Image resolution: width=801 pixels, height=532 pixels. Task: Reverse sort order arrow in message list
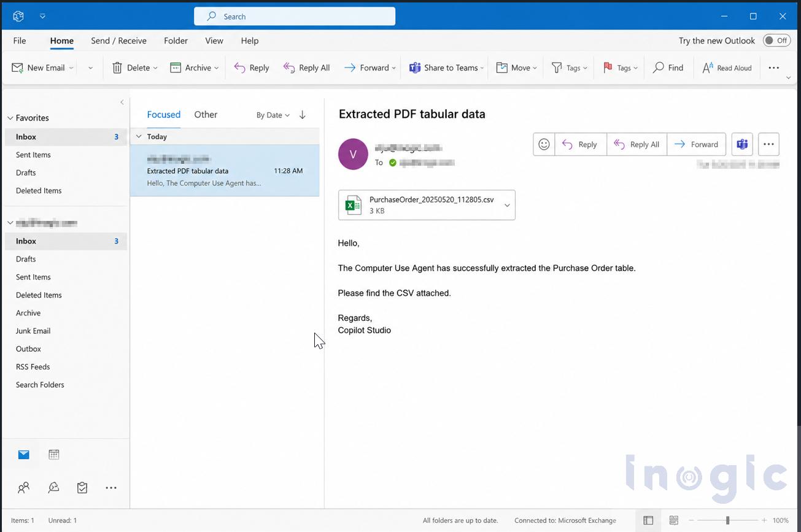click(303, 115)
